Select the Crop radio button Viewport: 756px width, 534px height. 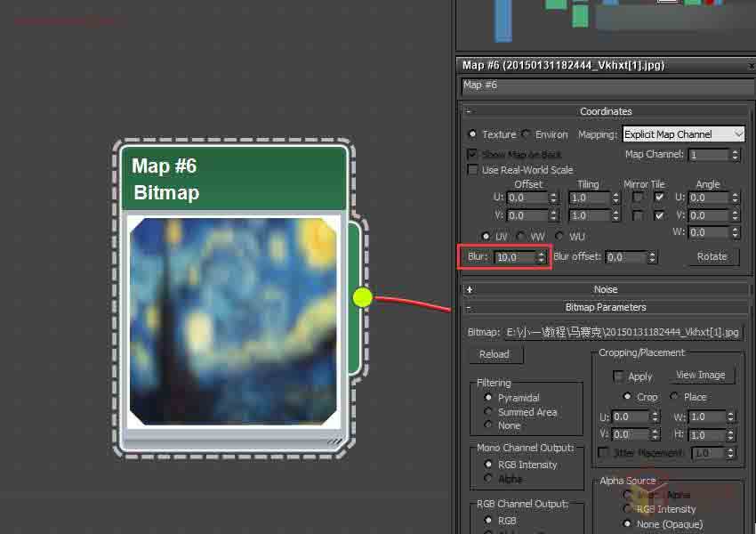[627, 397]
